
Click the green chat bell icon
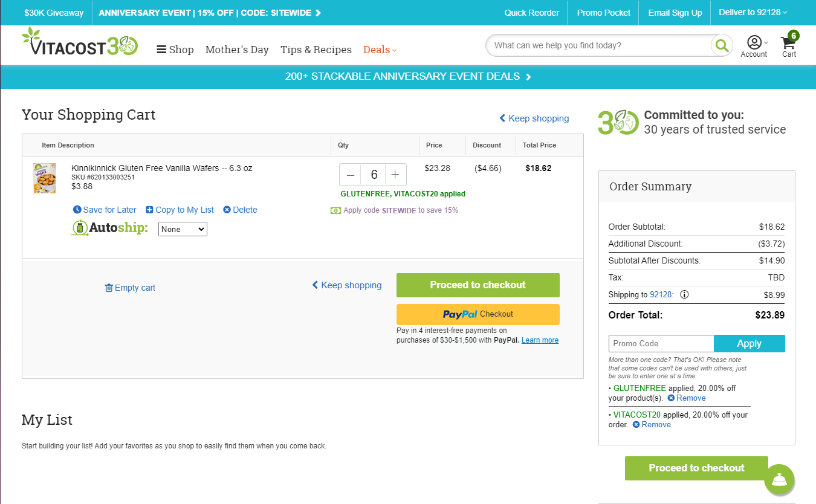779,480
